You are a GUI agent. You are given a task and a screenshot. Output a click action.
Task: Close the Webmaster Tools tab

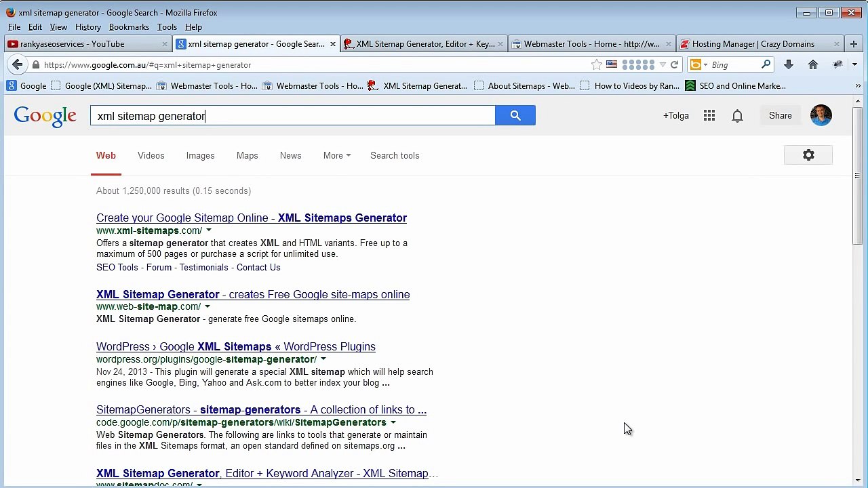coord(668,44)
